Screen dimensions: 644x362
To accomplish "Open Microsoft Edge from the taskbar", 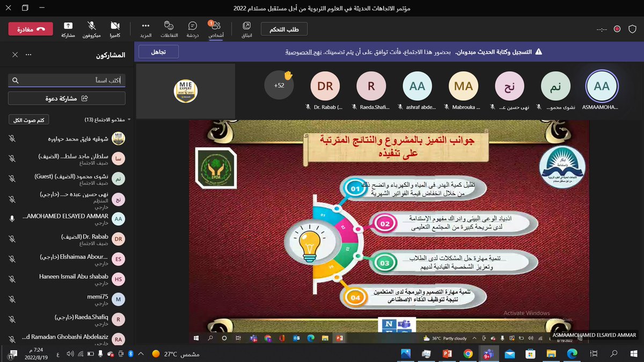I will (572, 353).
